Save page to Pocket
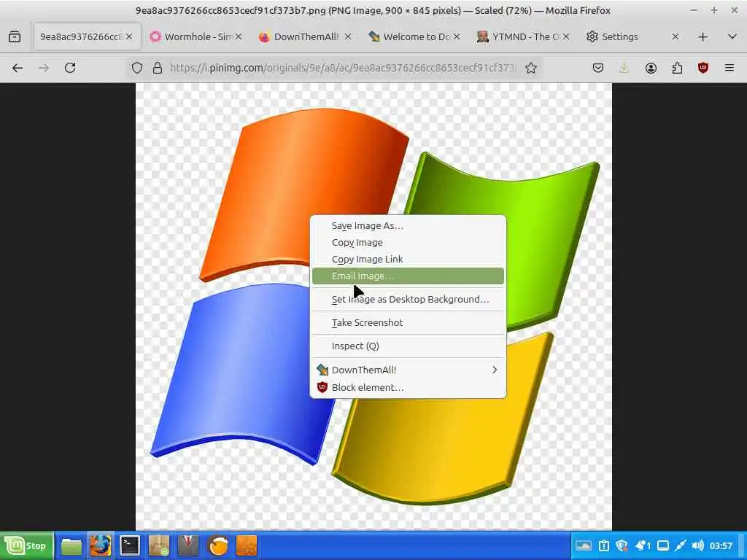Image resolution: width=747 pixels, height=560 pixels. click(x=598, y=68)
